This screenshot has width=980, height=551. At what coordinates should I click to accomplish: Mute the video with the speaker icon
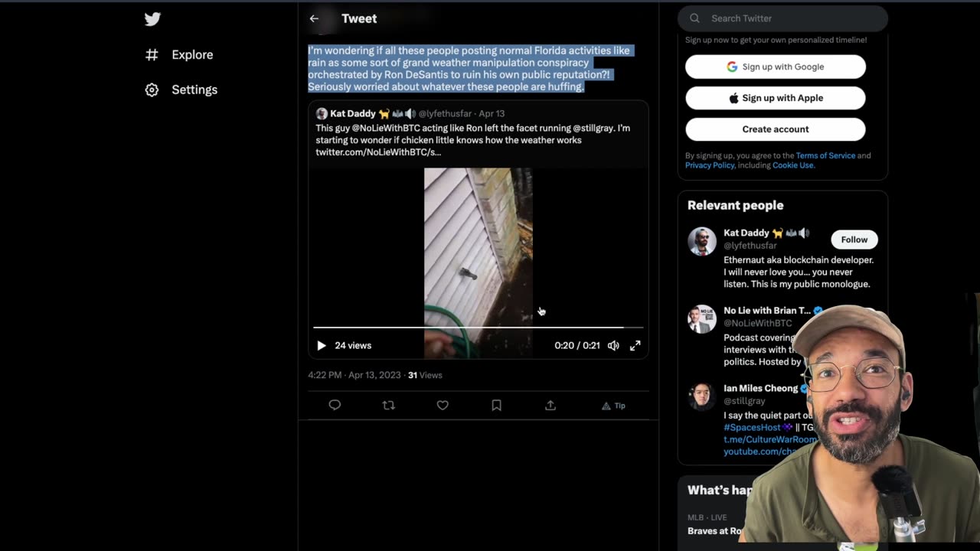613,345
